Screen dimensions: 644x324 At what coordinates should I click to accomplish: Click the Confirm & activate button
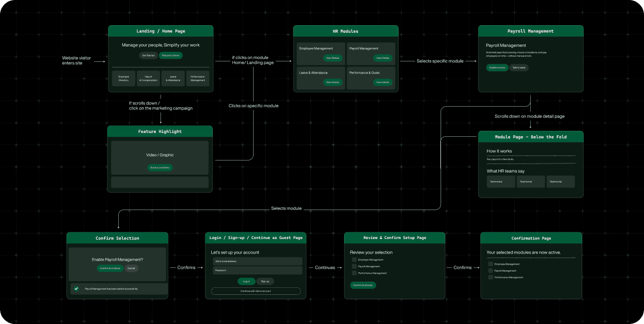point(363,285)
